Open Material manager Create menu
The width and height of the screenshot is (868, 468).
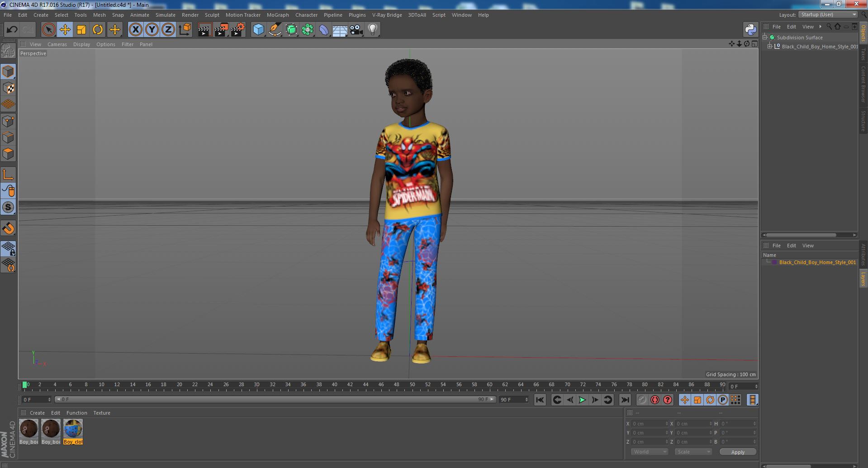click(37, 413)
